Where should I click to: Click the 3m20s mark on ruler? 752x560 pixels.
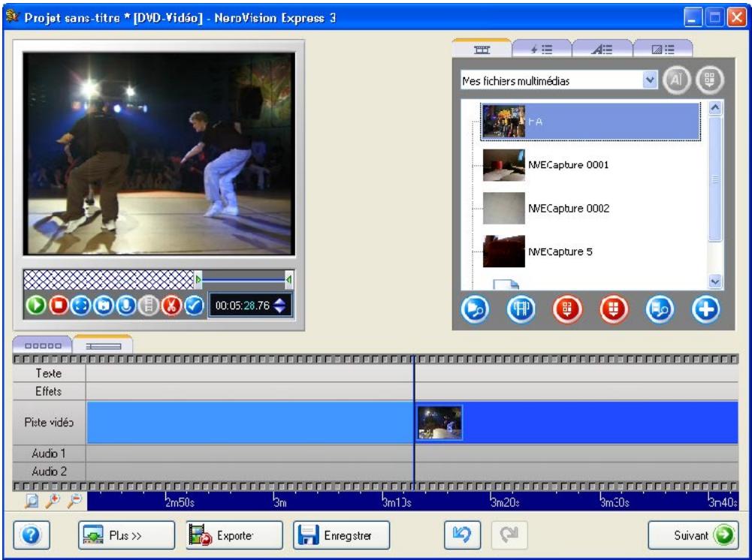click(505, 502)
